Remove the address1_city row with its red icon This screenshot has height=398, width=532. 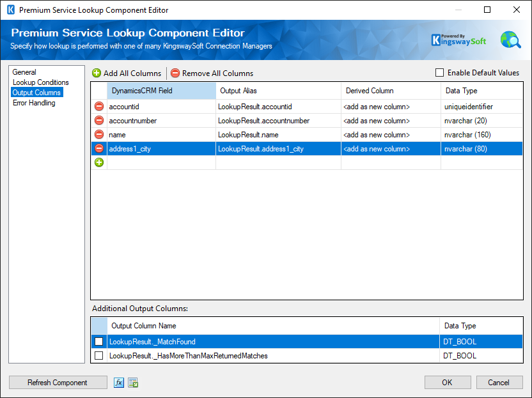click(x=99, y=148)
